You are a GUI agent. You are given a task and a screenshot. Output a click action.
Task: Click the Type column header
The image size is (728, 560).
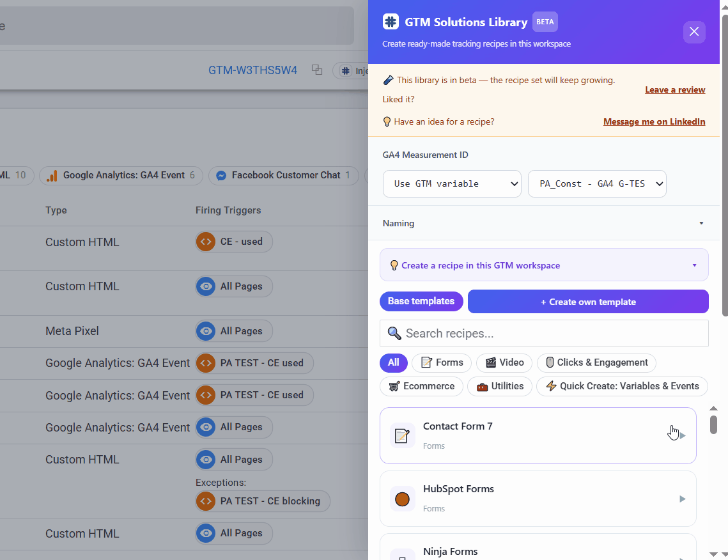click(56, 210)
